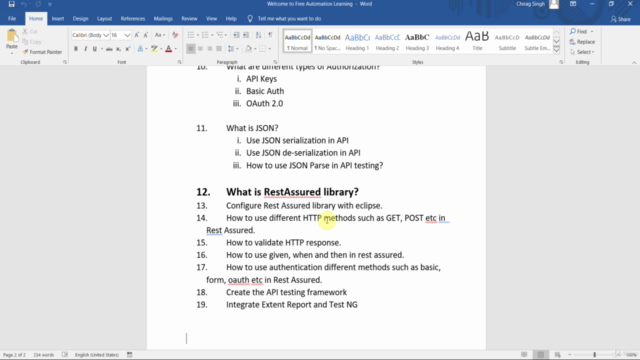Click the 234 words count in status bar

pos(44,355)
